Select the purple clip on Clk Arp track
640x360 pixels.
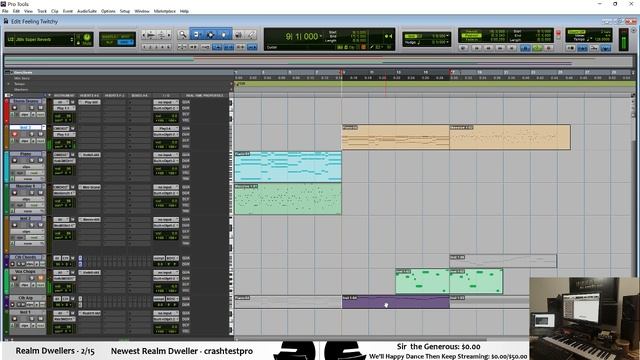[x=396, y=302]
